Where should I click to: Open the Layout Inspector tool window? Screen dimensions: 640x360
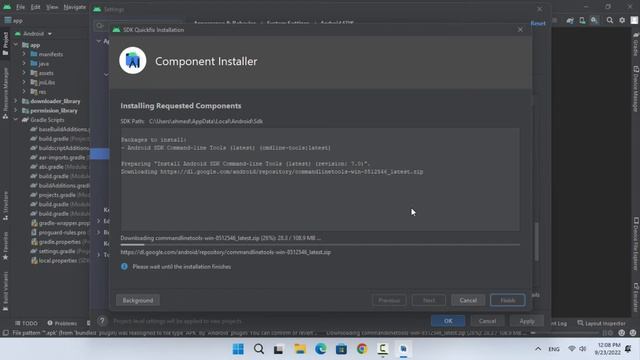tap(601, 323)
